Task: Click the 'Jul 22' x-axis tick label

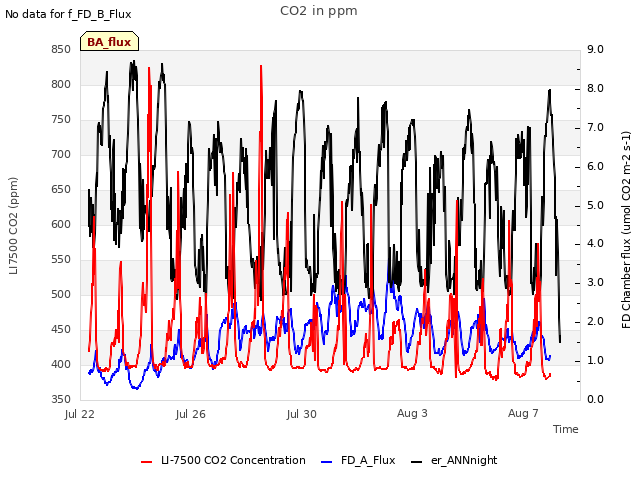Action: coord(80,414)
